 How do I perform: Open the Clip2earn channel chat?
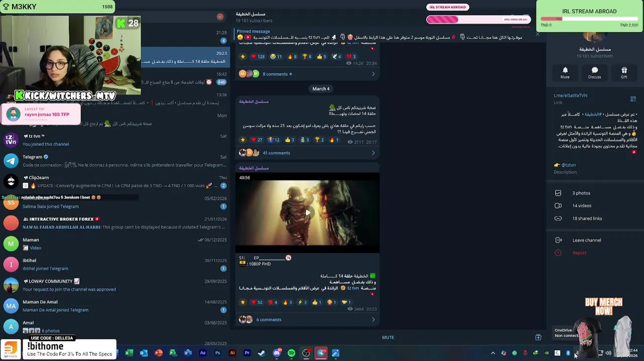114,181
